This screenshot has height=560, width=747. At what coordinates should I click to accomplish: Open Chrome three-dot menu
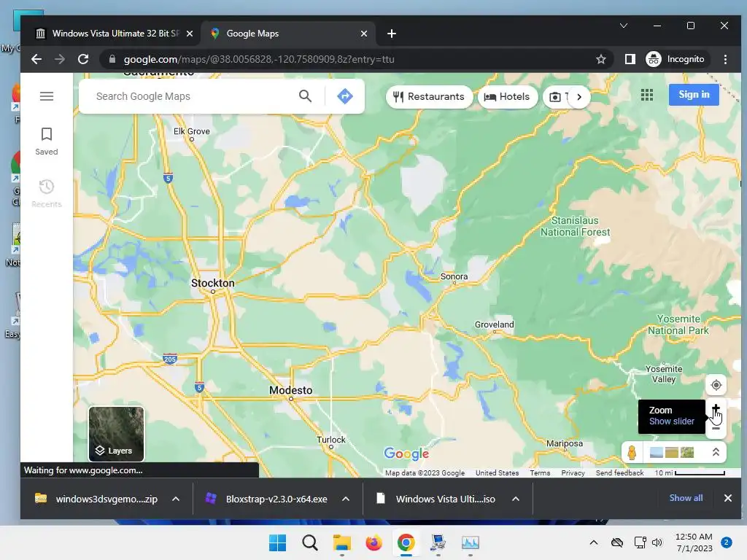(725, 59)
